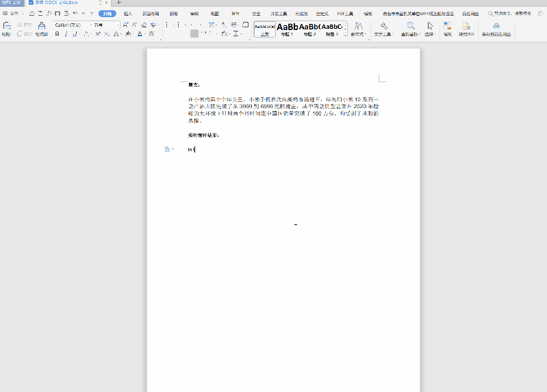Open the View ribbon tab
Viewport: 547px width, 392px height.
pyautogui.click(x=214, y=14)
